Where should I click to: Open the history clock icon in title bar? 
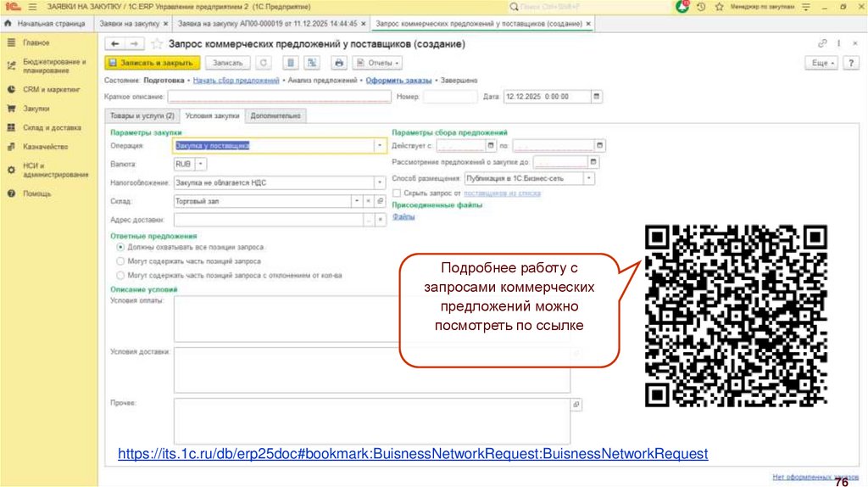pyautogui.click(x=701, y=7)
